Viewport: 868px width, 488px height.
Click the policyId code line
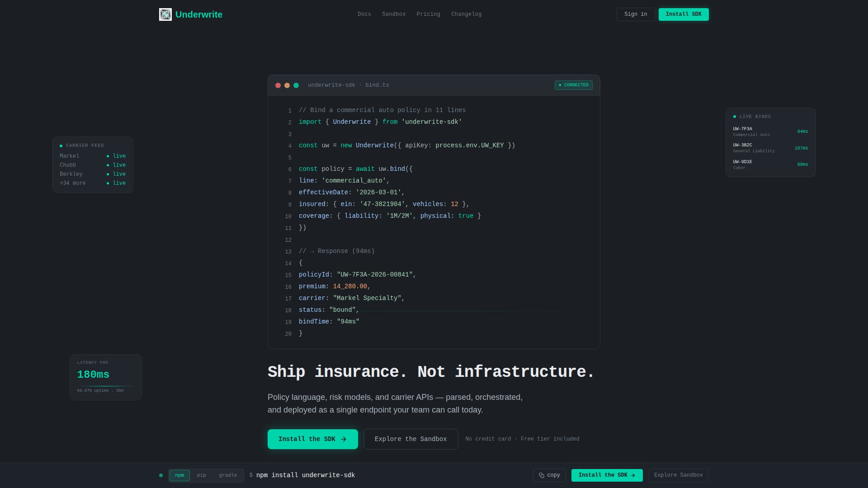(357, 275)
